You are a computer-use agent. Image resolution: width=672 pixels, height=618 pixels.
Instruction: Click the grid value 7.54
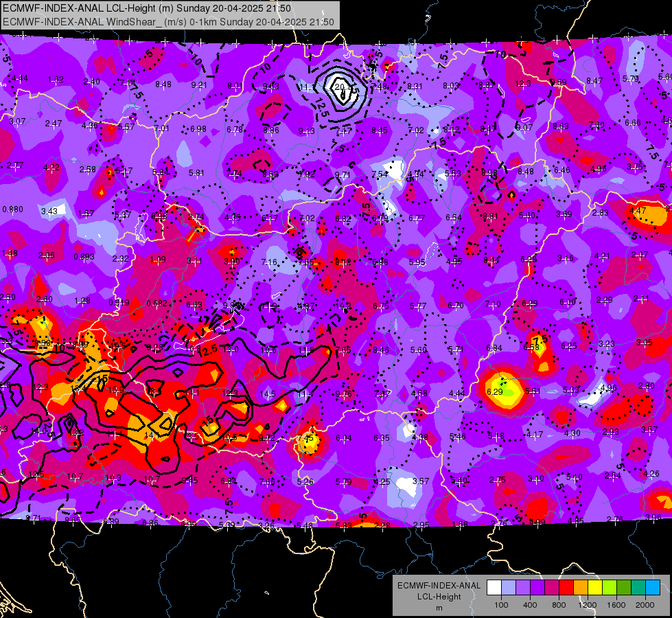[x=380, y=174]
